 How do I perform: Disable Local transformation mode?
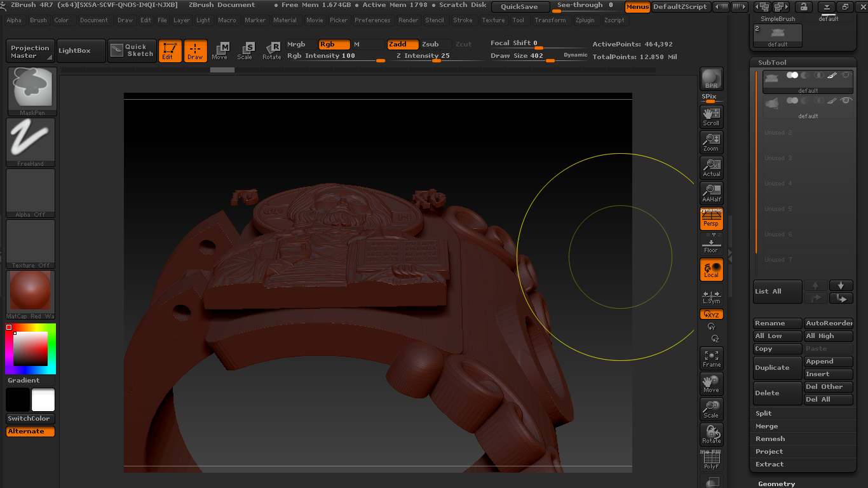[x=711, y=269]
